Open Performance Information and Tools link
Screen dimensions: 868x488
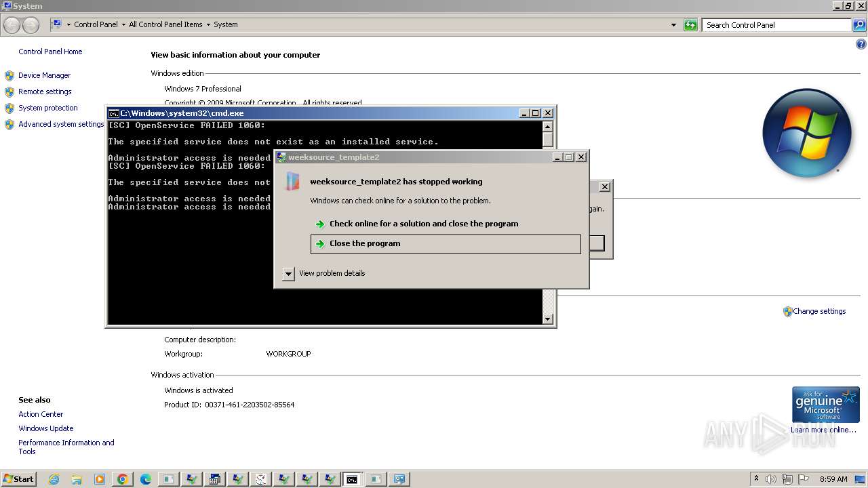point(66,447)
